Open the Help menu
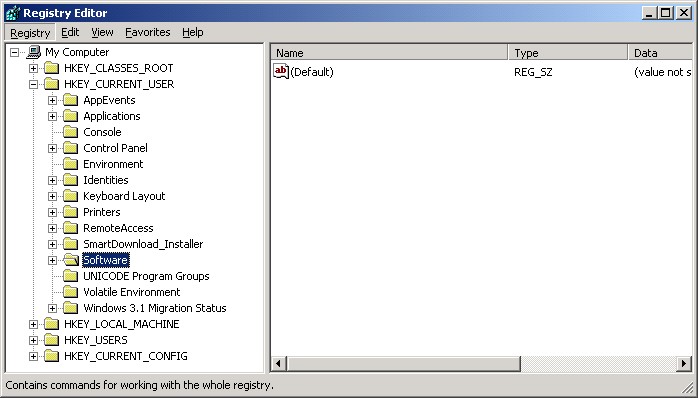Image resolution: width=698 pixels, height=398 pixels. (x=192, y=32)
